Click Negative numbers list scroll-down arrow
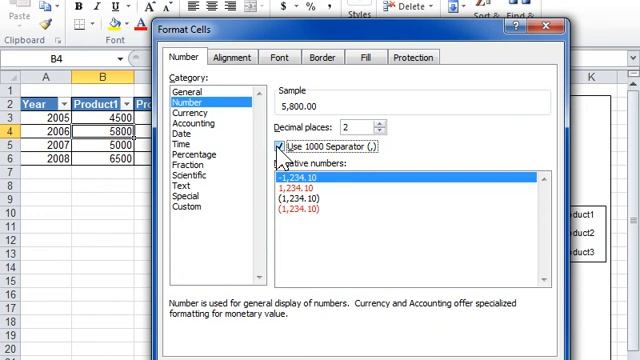The height and width of the screenshot is (360, 640). (544, 280)
